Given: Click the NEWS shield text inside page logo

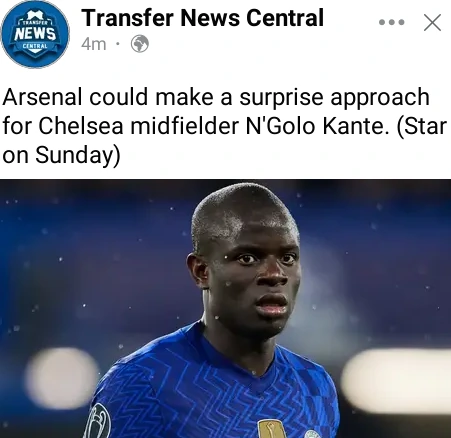Looking at the screenshot, I should (x=35, y=33).
